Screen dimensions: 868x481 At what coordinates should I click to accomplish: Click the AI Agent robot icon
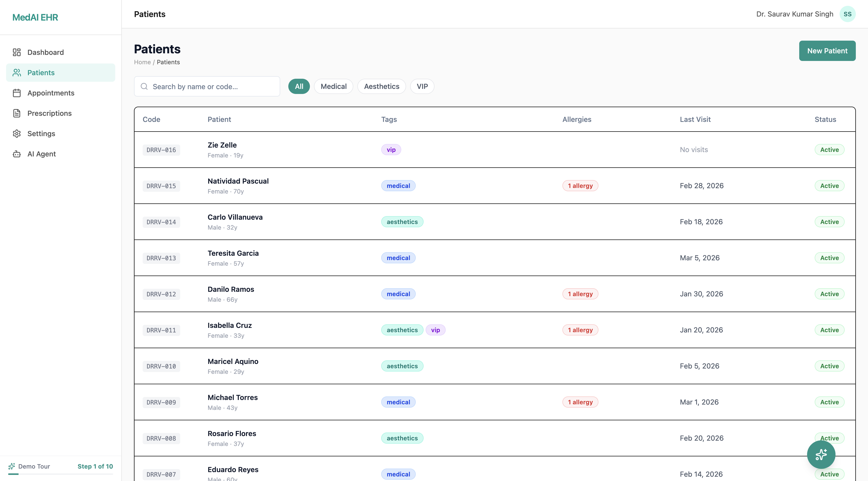click(16, 154)
